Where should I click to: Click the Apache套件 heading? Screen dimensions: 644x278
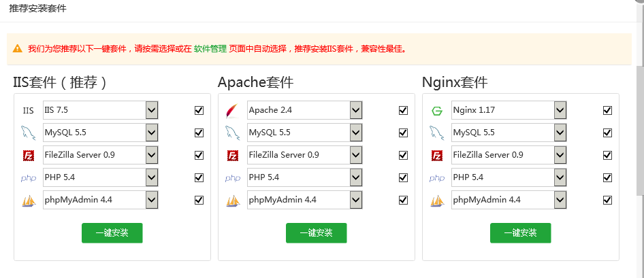(255, 82)
